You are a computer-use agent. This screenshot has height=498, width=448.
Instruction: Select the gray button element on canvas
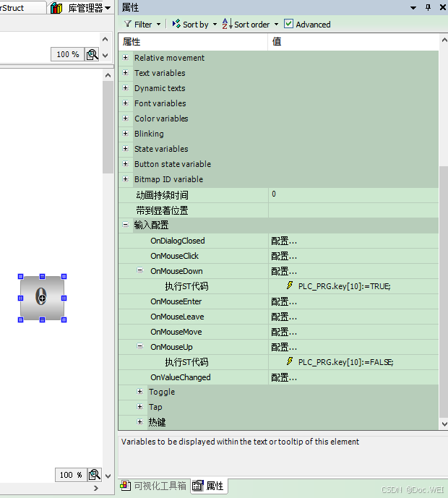tap(42, 298)
